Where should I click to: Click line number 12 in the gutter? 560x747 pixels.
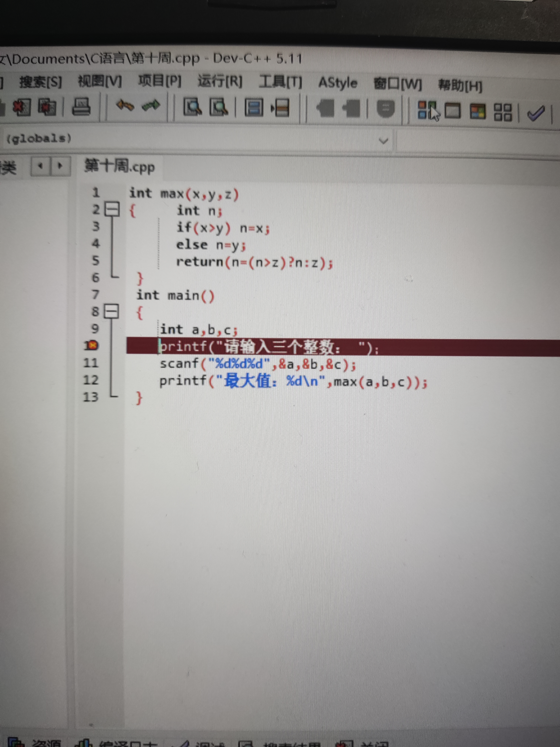pos(91,380)
